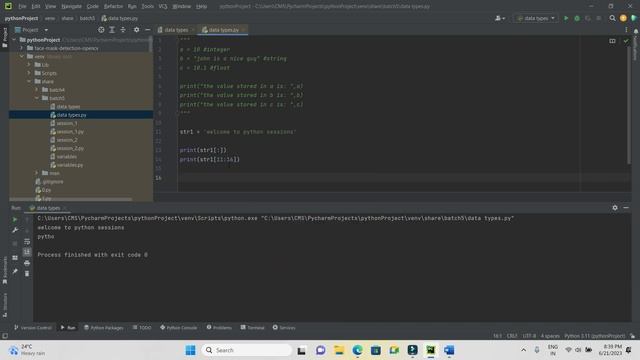
Task: Run 'data types' with green play button
Action: pos(566,18)
